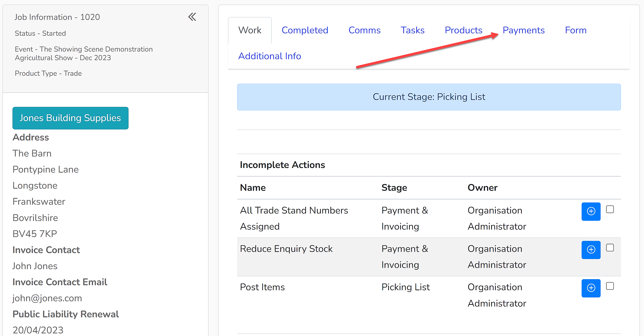Click the Current Stage: Picking List banner

(x=429, y=97)
